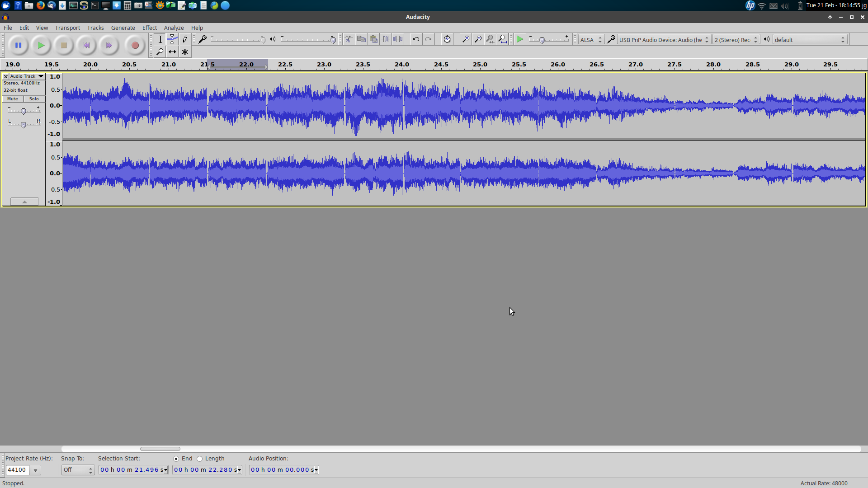The width and height of the screenshot is (868, 488).
Task: Open the Effect menu
Action: click(150, 28)
